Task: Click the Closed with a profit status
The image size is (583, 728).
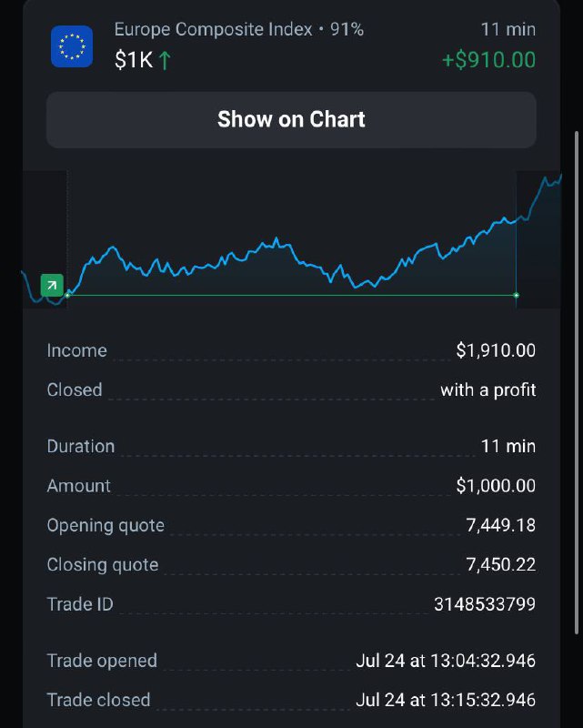Action: point(488,390)
